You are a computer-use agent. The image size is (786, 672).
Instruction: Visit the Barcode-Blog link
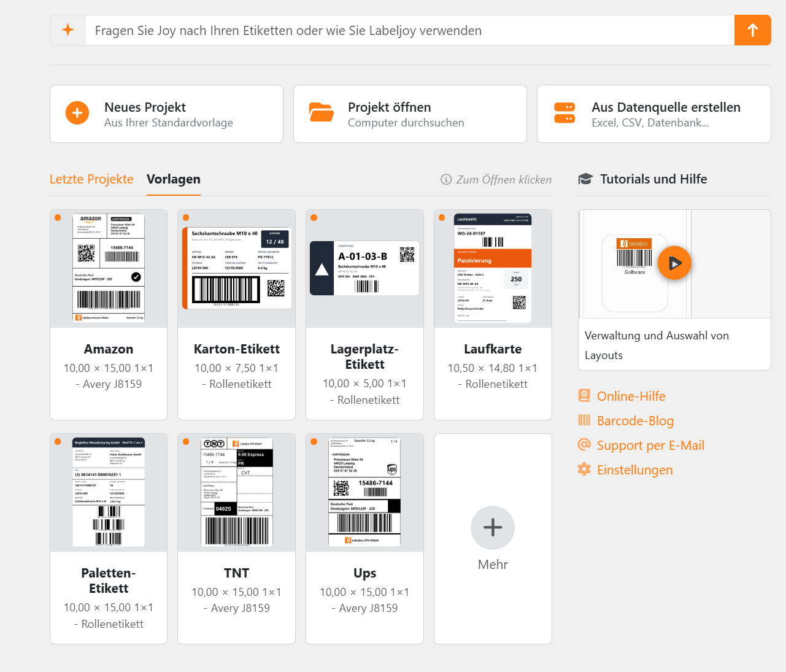click(635, 420)
